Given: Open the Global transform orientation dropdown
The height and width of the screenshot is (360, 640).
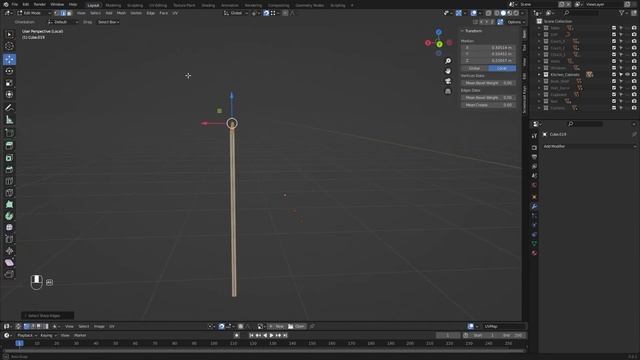Looking at the screenshot, I should point(236,13).
